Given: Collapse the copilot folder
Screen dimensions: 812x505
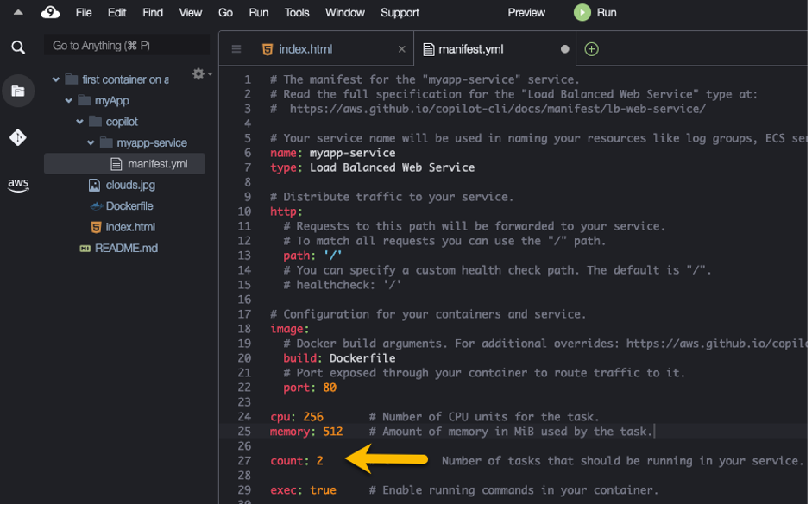Looking at the screenshot, I should pos(79,122).
